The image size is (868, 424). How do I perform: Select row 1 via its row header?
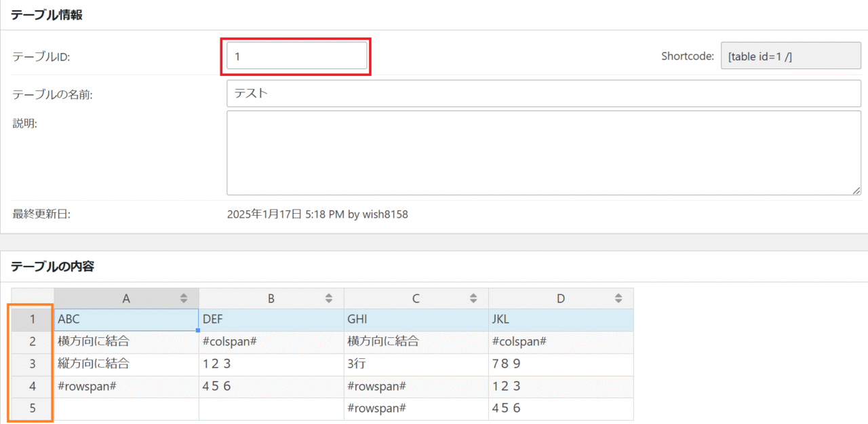pyautogui.click(x=33, y=320)
